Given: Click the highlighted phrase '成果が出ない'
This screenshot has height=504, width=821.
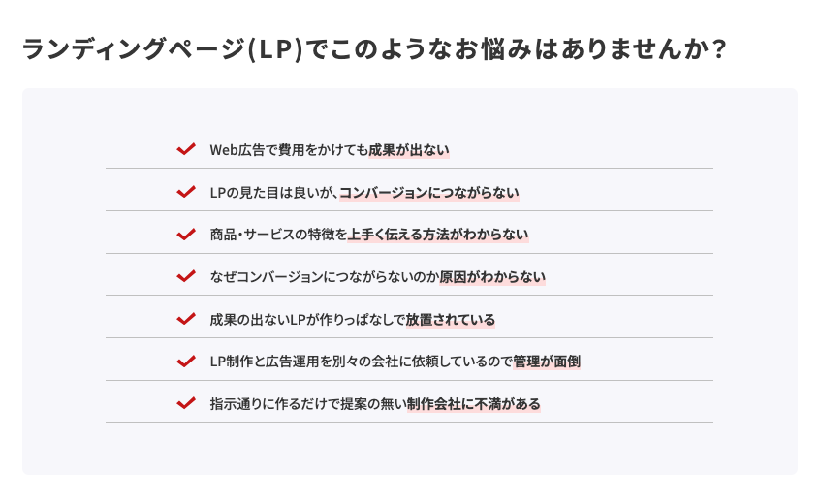Looking at the screenshot, I should tap(408, 150).
